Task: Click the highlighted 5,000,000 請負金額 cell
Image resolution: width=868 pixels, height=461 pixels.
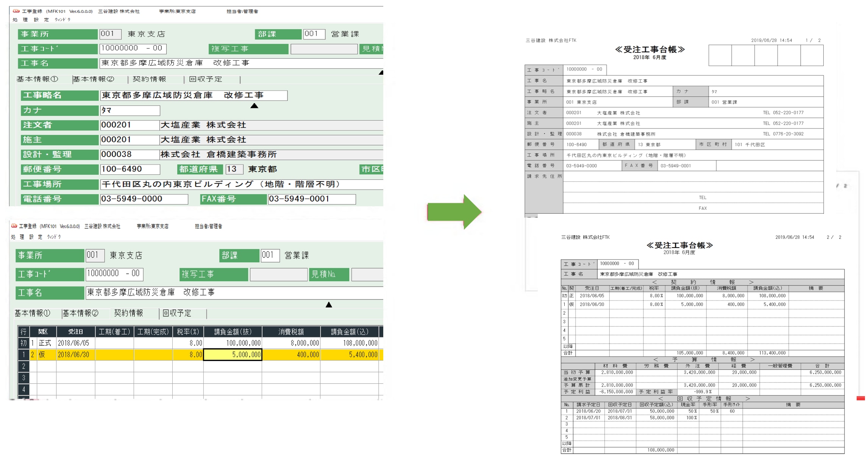Action: click(233, 355)
